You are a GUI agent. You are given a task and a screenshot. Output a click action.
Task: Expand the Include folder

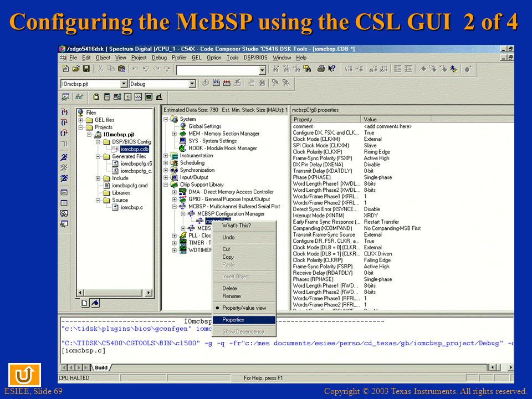(x=98, y=178)
